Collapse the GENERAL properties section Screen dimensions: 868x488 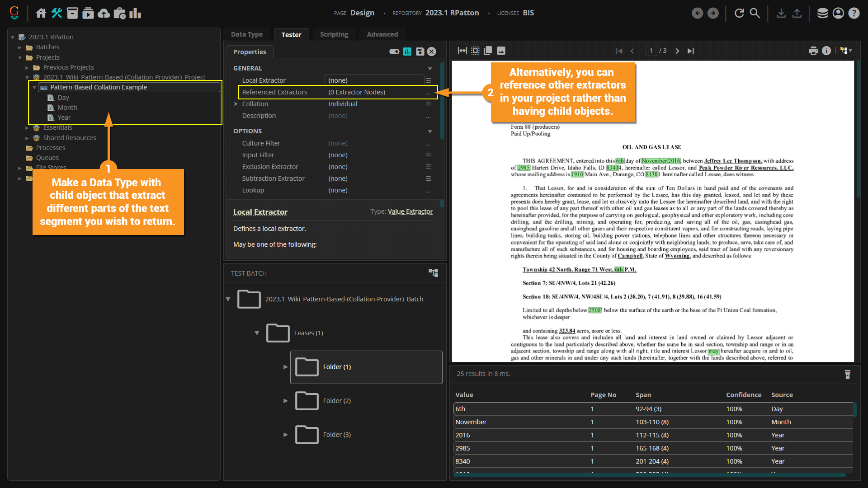(x=429, y=68)
